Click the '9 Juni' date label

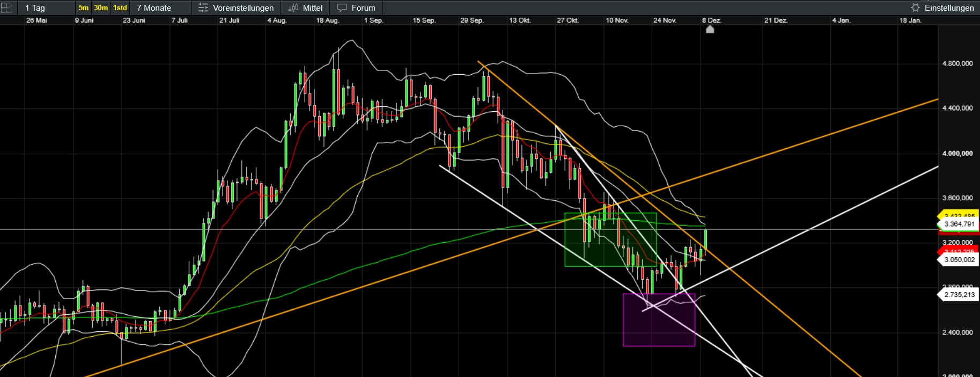pos(84,20)
